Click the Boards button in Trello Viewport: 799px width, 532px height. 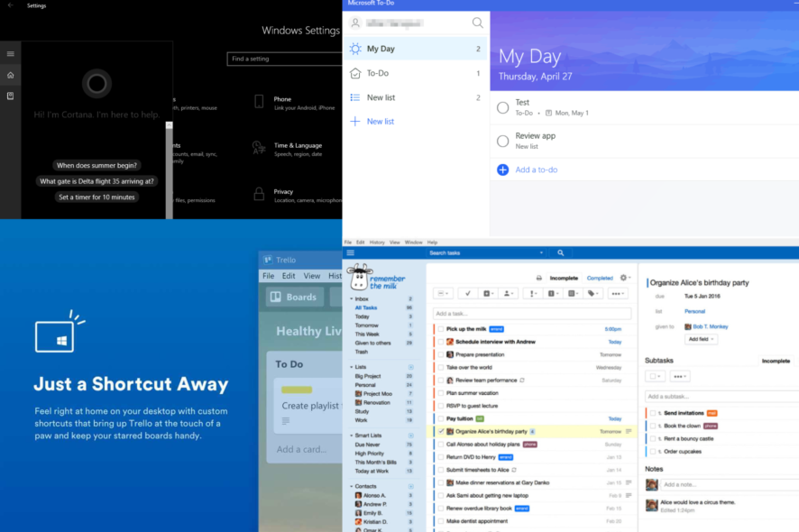[295, 297]
